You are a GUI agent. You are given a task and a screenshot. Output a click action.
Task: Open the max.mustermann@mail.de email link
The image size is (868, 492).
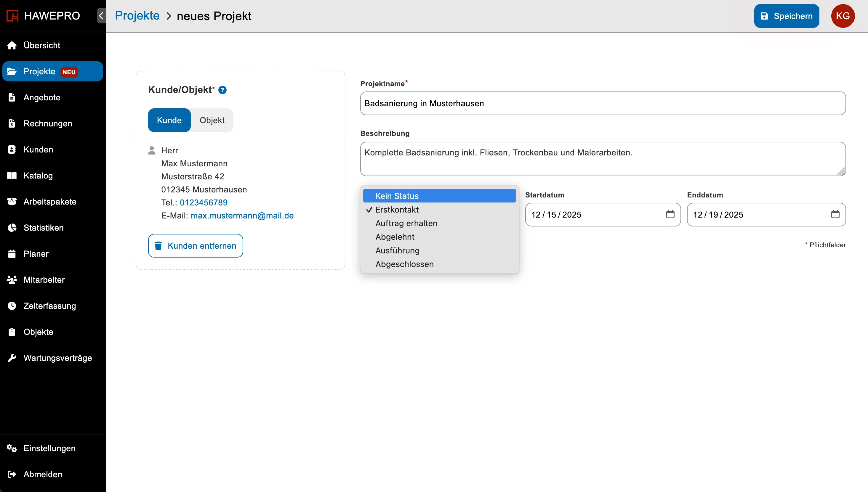click(242, 216)
